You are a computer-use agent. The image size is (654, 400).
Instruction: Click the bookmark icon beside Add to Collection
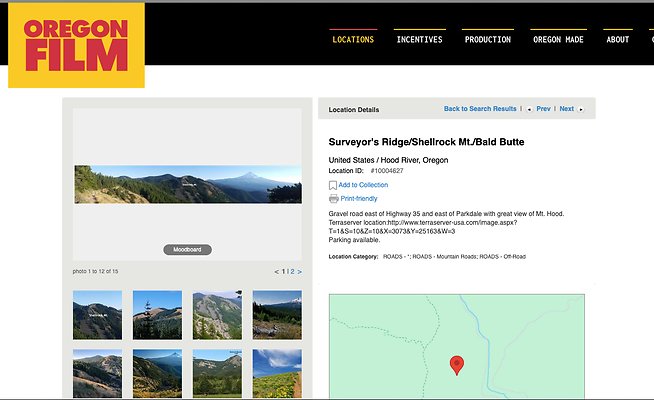(333, 185)
